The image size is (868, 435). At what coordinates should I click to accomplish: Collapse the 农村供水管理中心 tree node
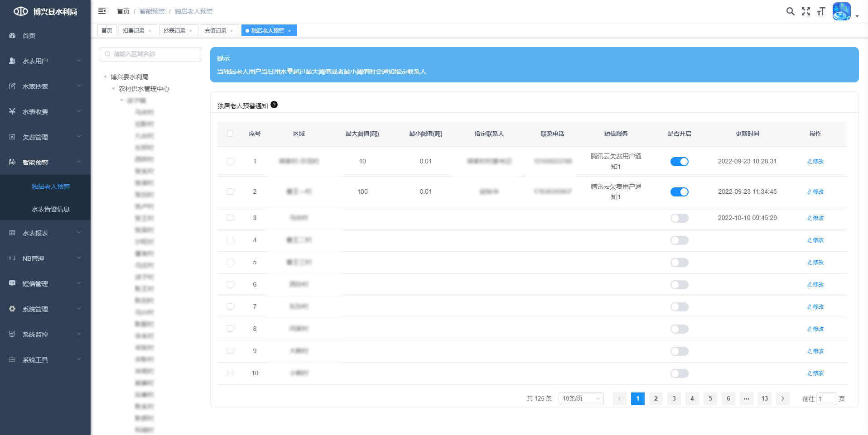114,89
